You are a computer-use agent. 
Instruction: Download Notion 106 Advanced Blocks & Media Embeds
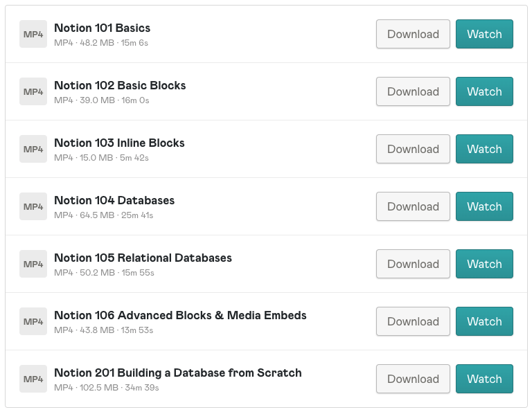tap(413, 321)
